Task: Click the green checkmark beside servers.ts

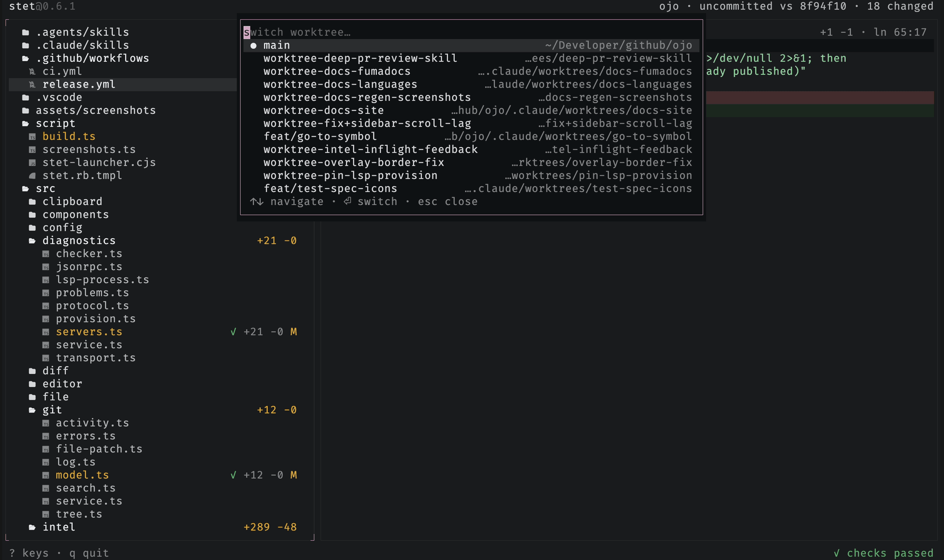Action: coord(233,332)
